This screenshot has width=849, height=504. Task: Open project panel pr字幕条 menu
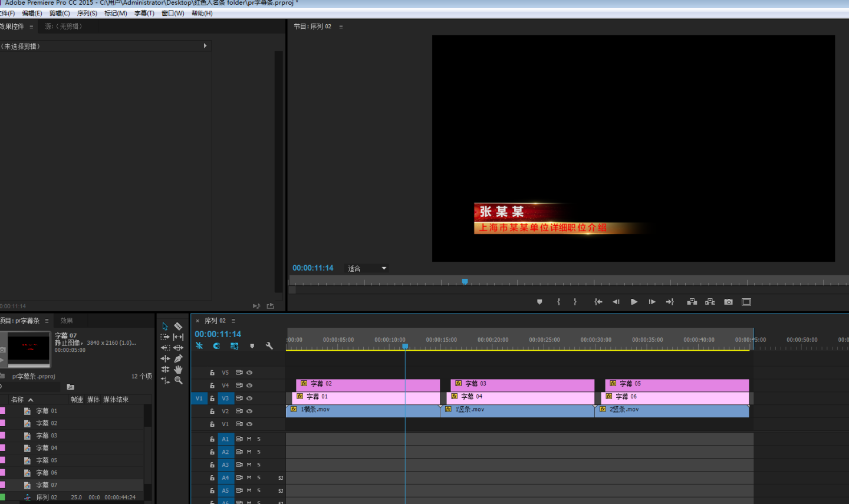(47, 321)
